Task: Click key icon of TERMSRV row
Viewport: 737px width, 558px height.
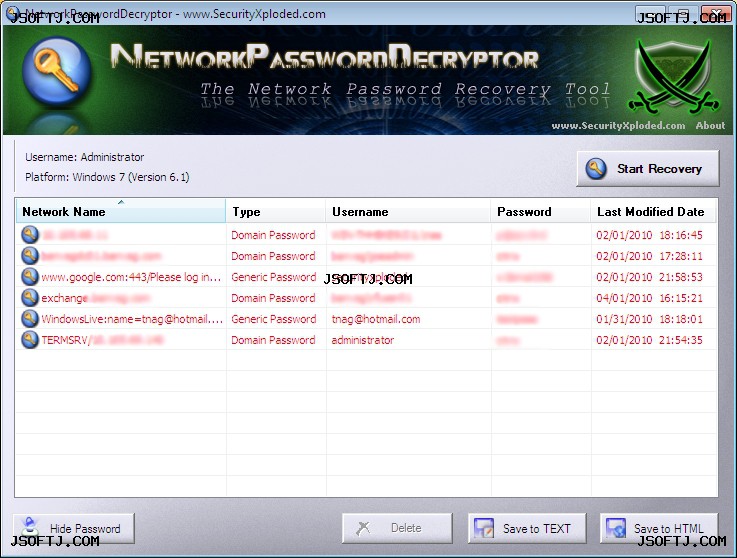Action: [30, 339]
